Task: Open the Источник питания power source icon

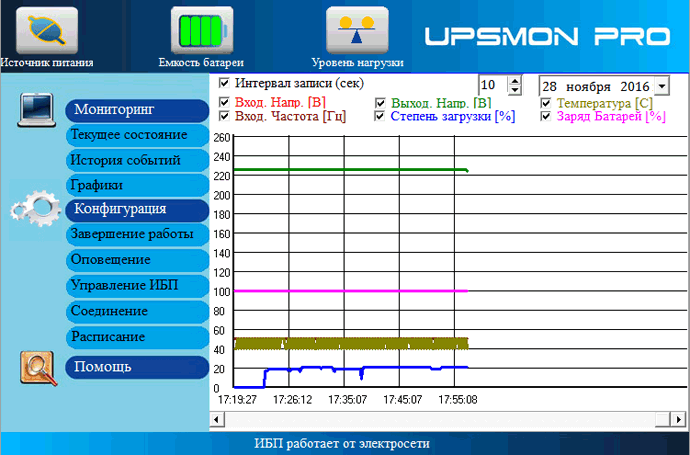Action: [47, 30]
